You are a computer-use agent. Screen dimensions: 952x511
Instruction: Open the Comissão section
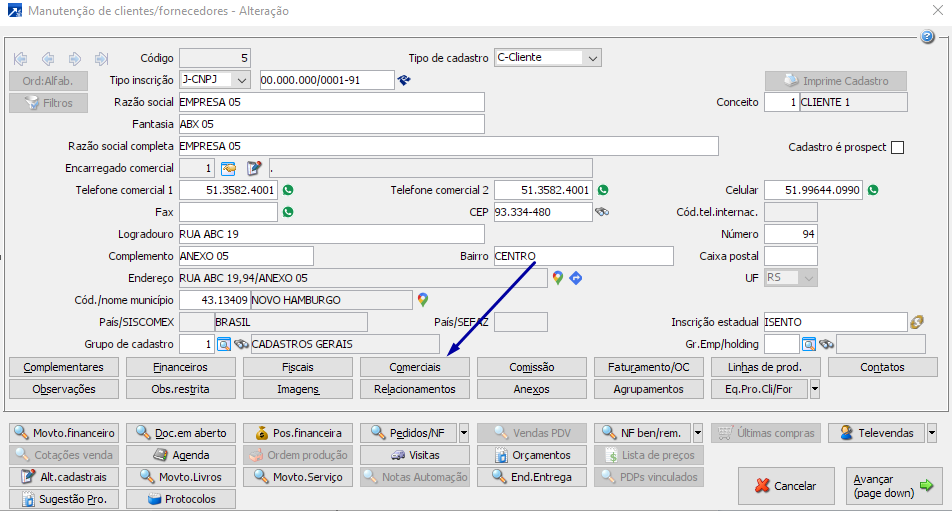(x=531, y=367)
